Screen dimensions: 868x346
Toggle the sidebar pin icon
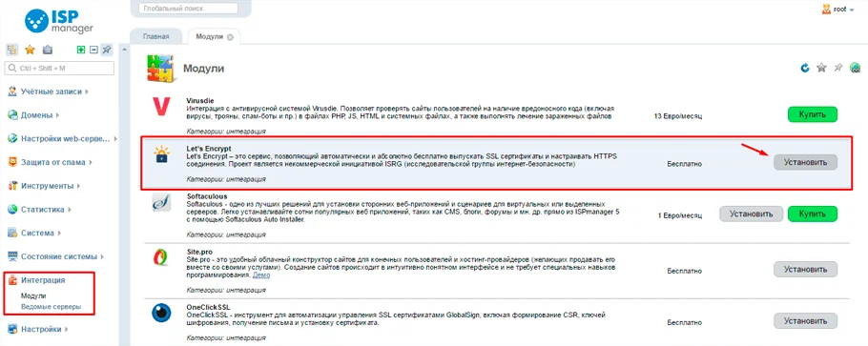pos(106,50)
